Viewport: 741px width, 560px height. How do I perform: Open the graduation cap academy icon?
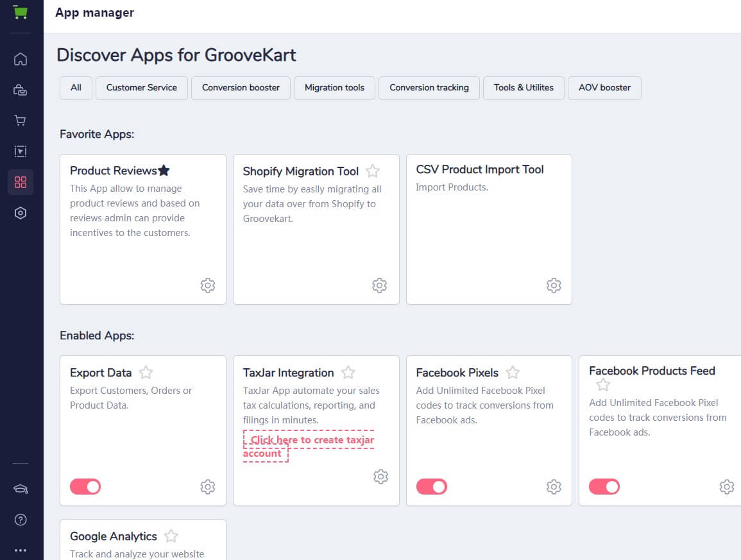click(x=21, y=489)
